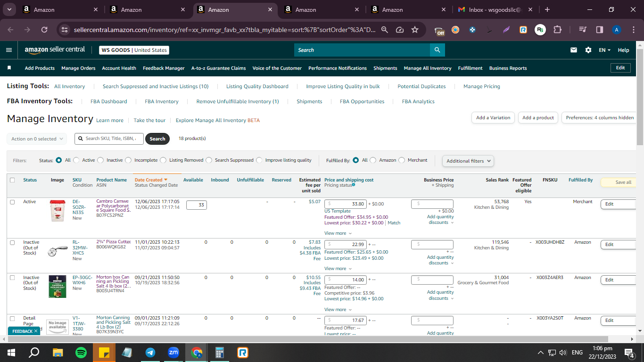This screenshot has height=362, width=644.
Task: Select the Listing Removed radio button
Action: tap(163, 160)
